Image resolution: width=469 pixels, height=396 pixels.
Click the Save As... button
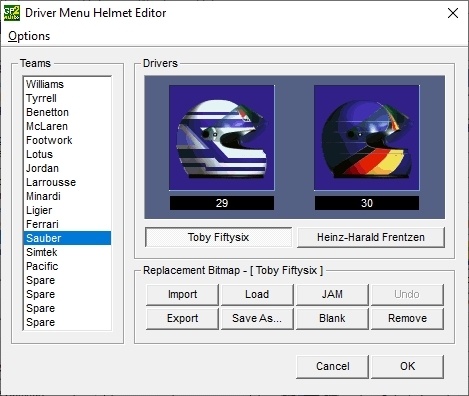tap(257, 319)
